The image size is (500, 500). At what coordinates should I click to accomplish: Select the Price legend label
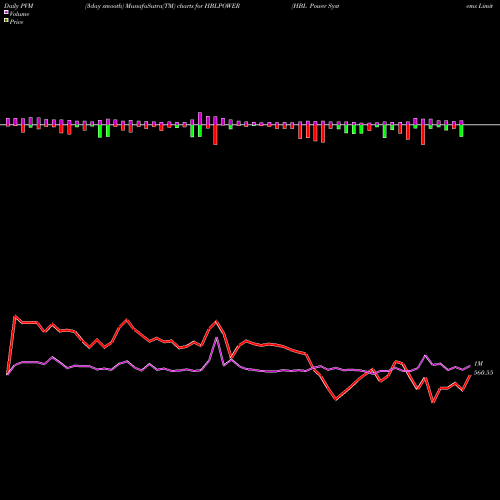point(16,22)
